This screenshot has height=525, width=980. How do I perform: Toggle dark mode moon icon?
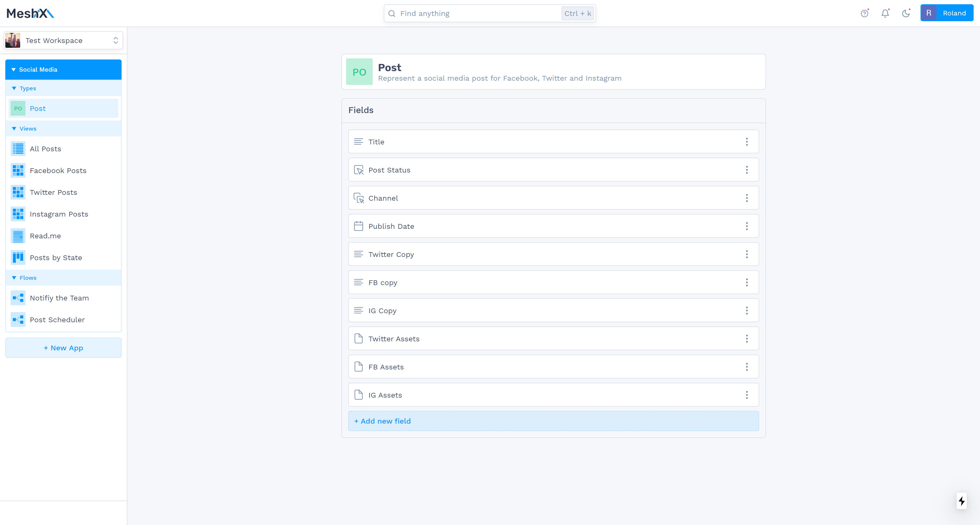[x=906, y=14]
